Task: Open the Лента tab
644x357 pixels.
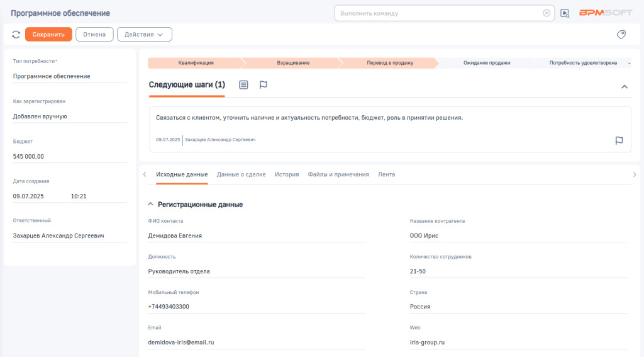Action: (x=387, y=174)
